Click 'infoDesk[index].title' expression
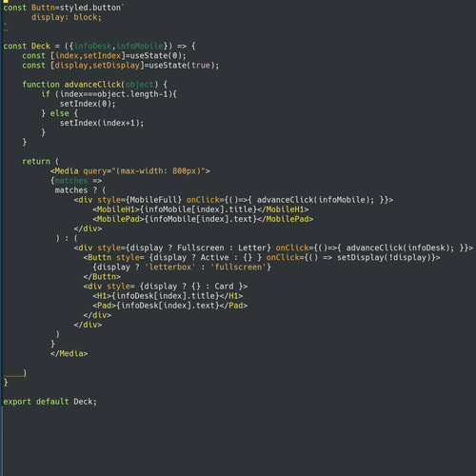 click(x=166, y=295)
